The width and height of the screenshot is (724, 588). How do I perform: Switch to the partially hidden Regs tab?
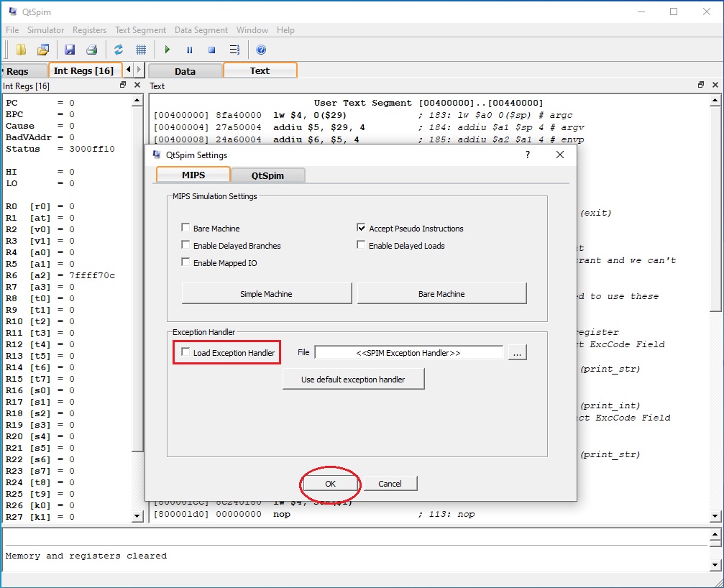pyautogui.click(x=24, y=71)
